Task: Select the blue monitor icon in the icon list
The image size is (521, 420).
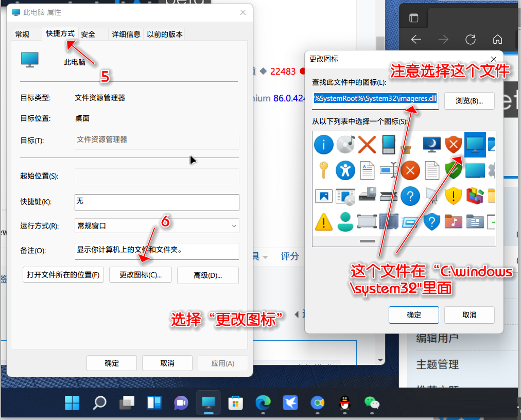Action: pyautogui.click(x=474, y=145)
